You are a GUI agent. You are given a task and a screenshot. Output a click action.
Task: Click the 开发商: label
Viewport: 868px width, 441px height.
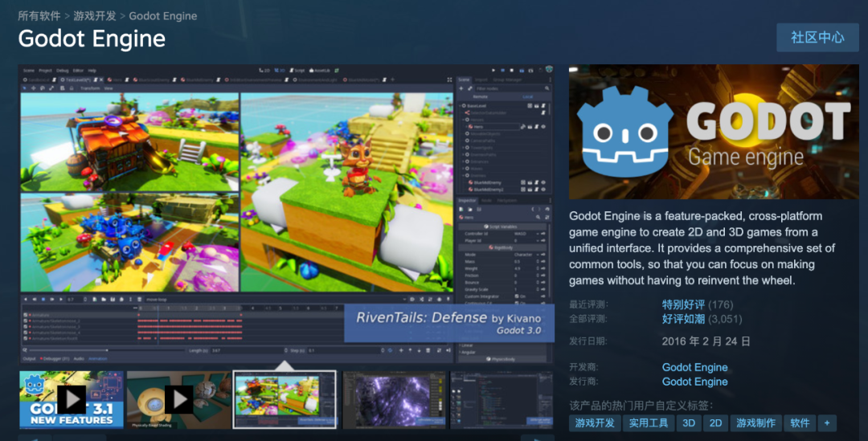584,367
